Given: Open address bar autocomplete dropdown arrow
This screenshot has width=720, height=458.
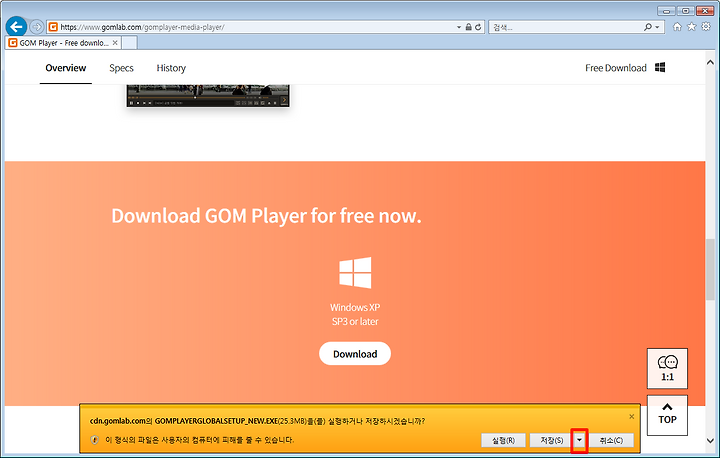Looking at the screenshot, I should tap(459, 27).
